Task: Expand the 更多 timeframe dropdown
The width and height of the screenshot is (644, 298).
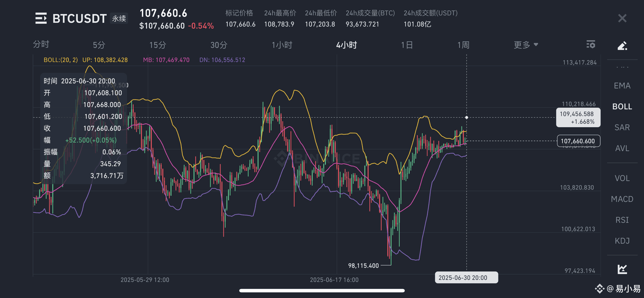Action: click(526, 45)
